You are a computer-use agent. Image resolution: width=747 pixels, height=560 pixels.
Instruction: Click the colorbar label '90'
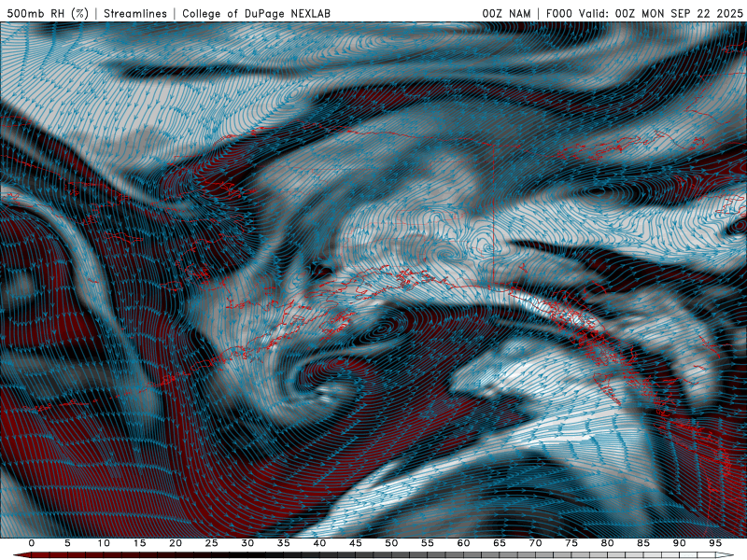pos(679,543)
